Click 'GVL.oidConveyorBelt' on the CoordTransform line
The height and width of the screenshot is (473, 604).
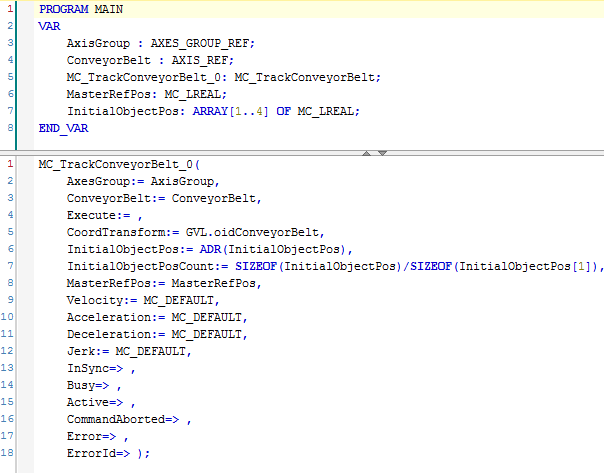252,232
